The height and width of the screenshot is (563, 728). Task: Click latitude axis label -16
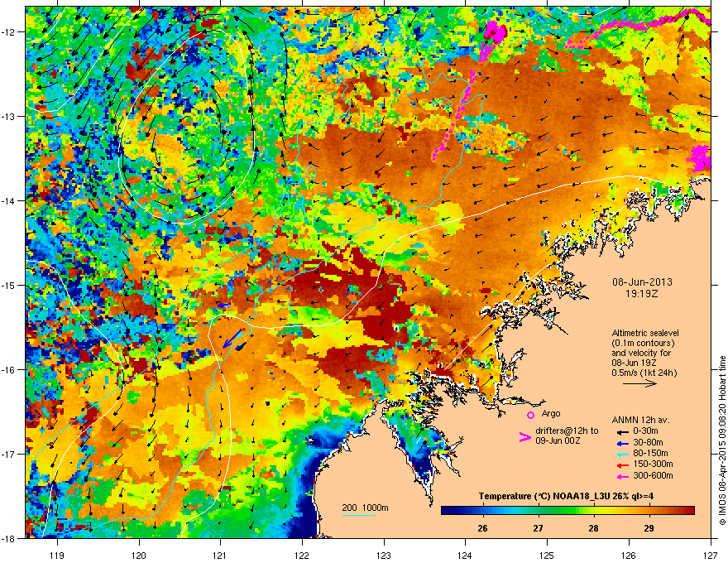9,370
